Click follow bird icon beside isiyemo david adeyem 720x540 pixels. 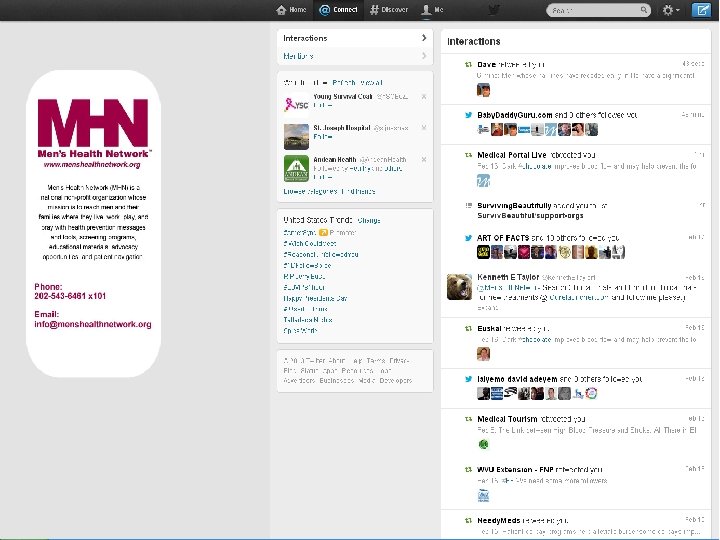(468, 379)
